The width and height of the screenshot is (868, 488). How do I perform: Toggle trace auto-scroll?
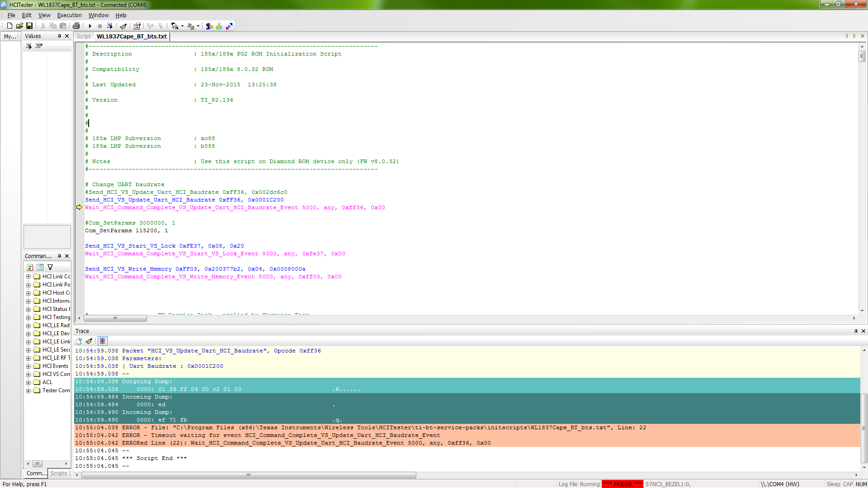[x=103, y=341]
